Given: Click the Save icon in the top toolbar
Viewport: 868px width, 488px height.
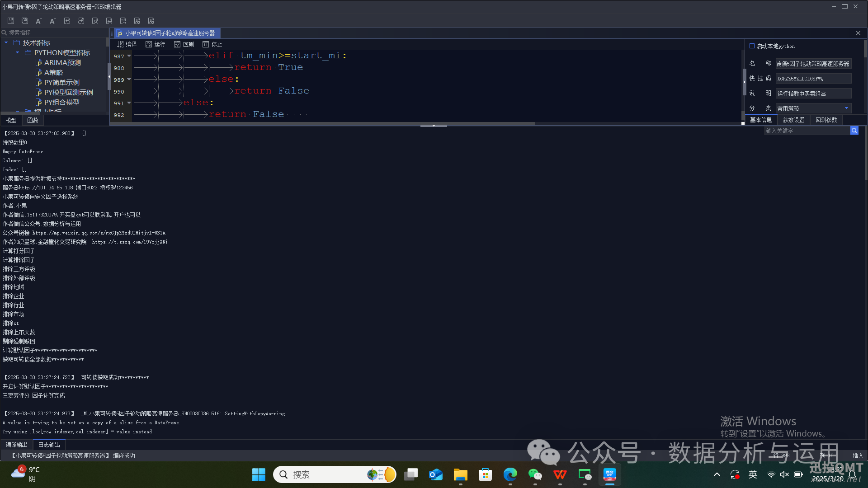Looking at the screenshot, I should (x=11, y=21).
